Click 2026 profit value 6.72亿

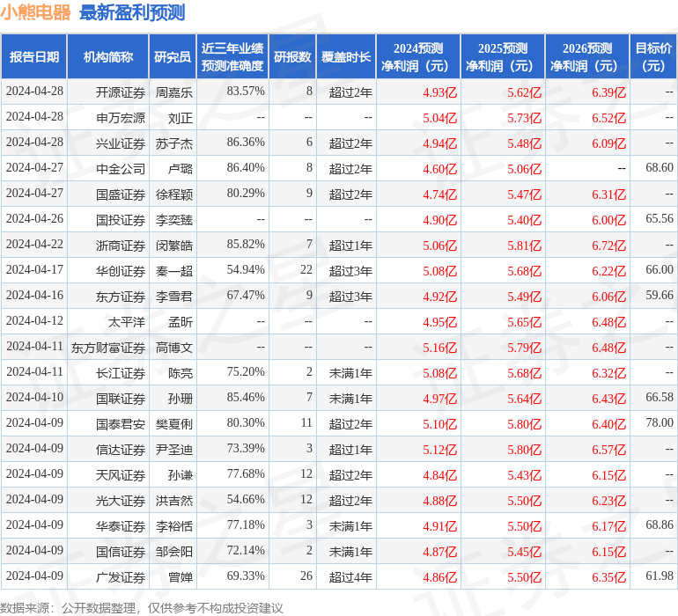(x=608, y=246)
